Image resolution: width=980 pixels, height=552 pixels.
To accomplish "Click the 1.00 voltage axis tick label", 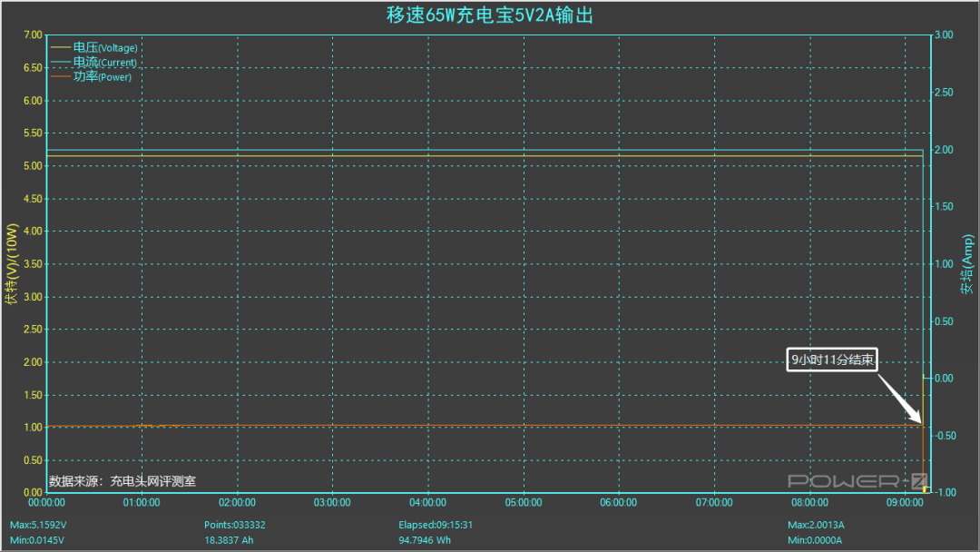I will 34,428.
